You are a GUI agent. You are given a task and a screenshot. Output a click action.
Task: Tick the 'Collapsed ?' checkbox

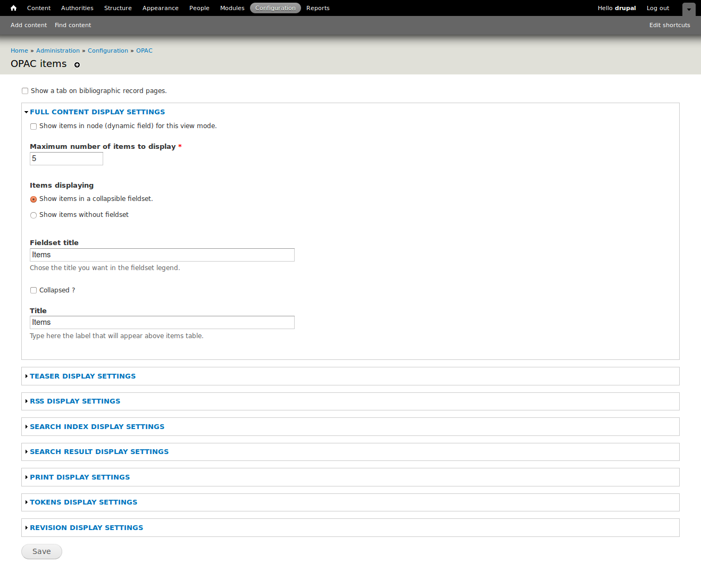34,290
